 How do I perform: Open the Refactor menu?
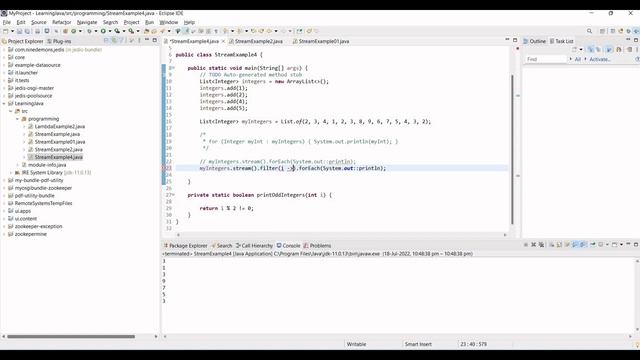tap(62, 22)
